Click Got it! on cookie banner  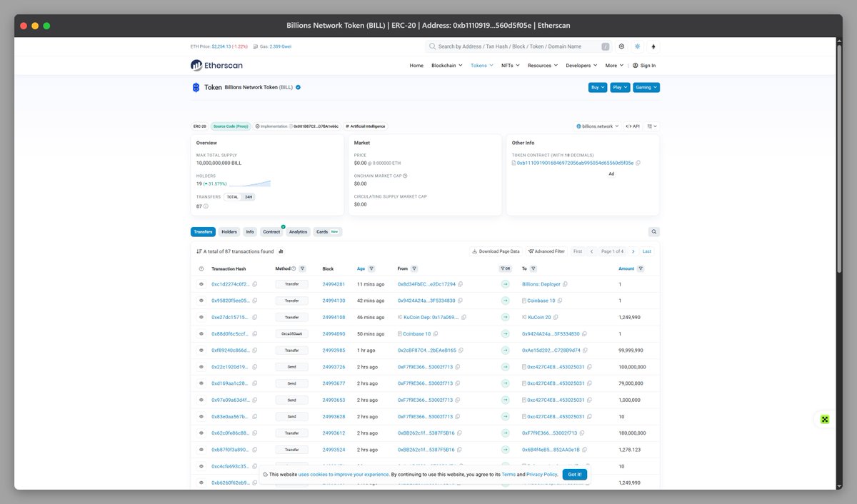coord(575,474)
